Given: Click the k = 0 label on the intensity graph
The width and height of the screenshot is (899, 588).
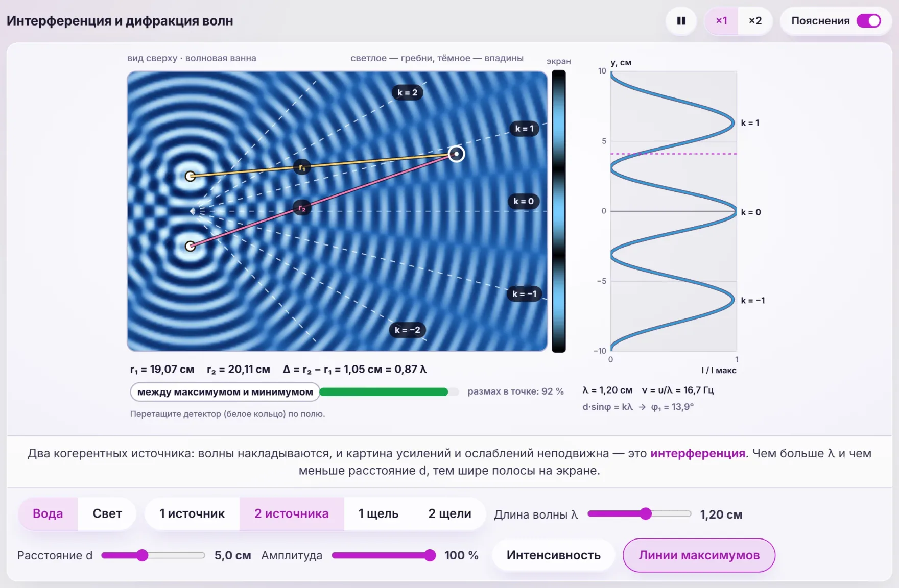Looking at the screenshot, I should (751, 212).
